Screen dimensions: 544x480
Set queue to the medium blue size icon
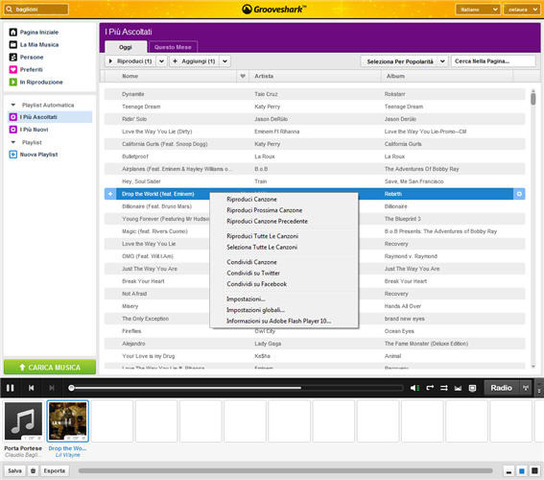tap(521, 471)
